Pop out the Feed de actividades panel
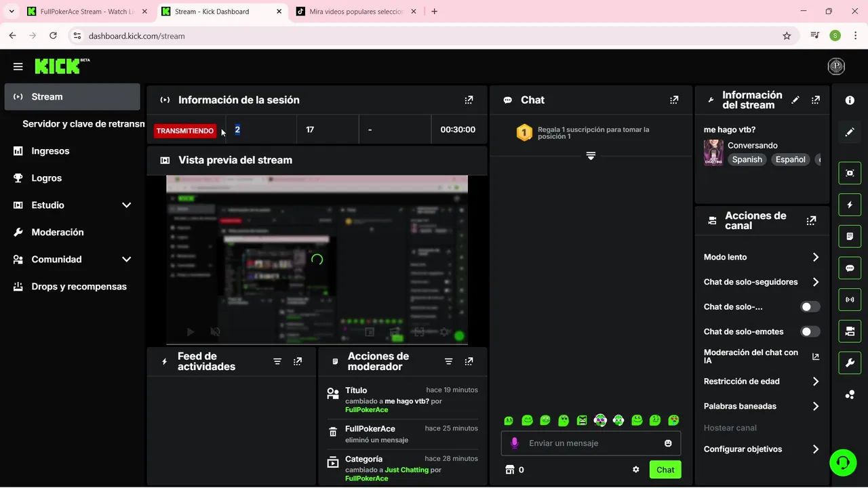 click(x=298, y=362)
